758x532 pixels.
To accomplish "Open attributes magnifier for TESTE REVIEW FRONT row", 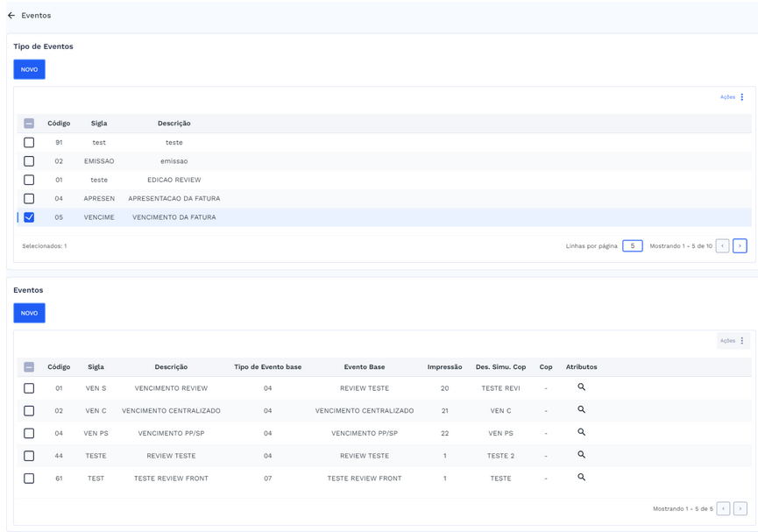I will tap(581, 478).
